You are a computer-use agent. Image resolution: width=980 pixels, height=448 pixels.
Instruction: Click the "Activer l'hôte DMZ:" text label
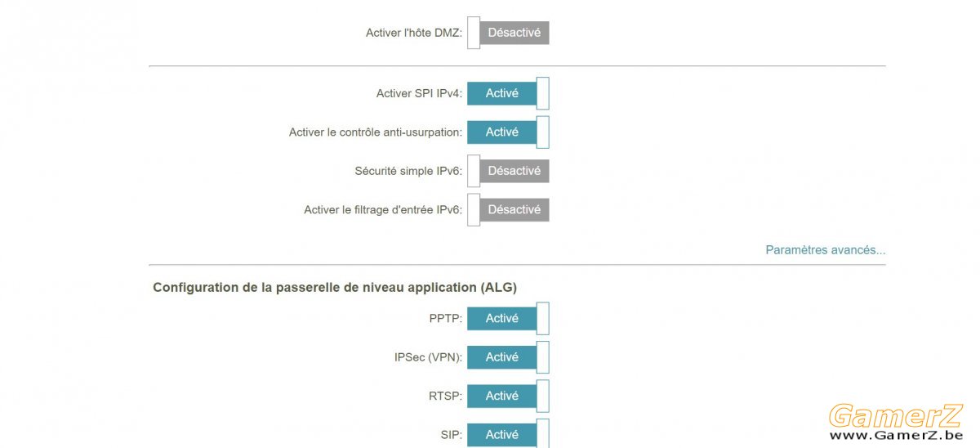click(414, 34)
